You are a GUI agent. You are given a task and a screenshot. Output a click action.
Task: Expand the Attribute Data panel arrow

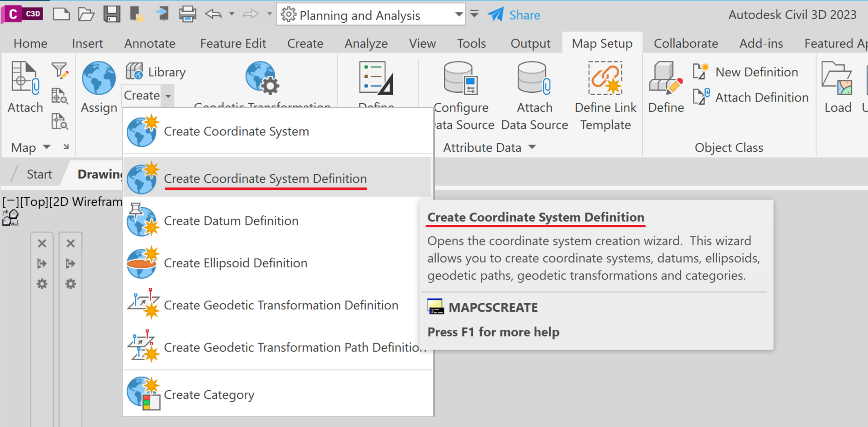pyautogui.click(x=532, y=147)
